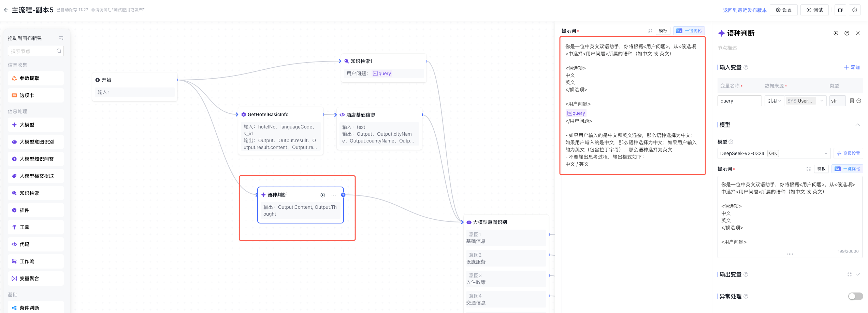
Task: Enable the 异常处理 toggle switch
Action: 855,296
